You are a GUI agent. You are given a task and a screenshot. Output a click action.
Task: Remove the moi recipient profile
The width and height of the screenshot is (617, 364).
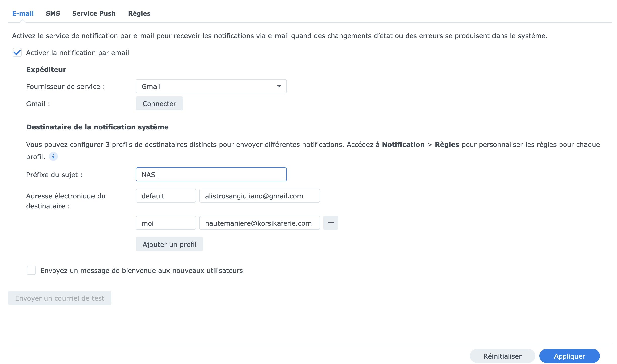330,223
